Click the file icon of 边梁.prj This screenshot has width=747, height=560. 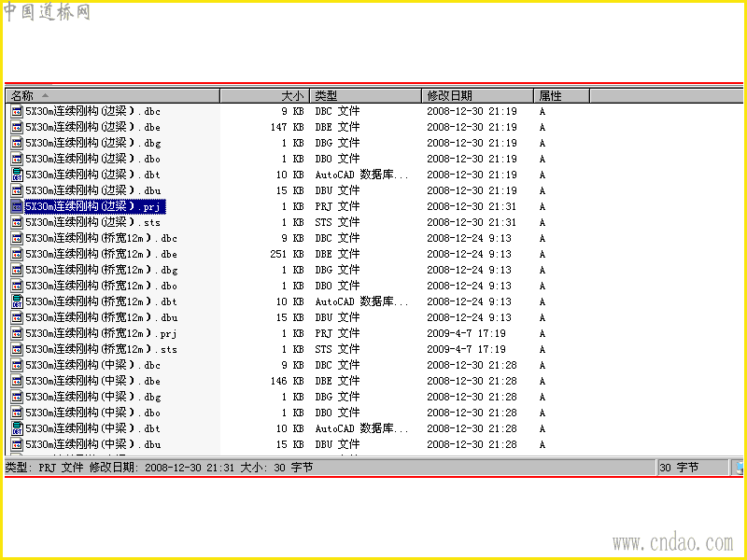click(x=17, y=206)
